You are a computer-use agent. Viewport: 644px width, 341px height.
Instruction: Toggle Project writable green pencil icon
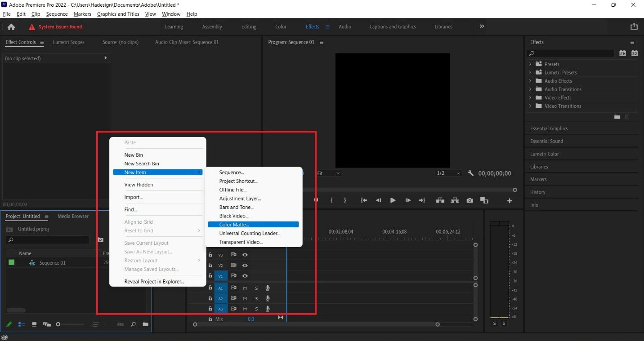(9, 324)
